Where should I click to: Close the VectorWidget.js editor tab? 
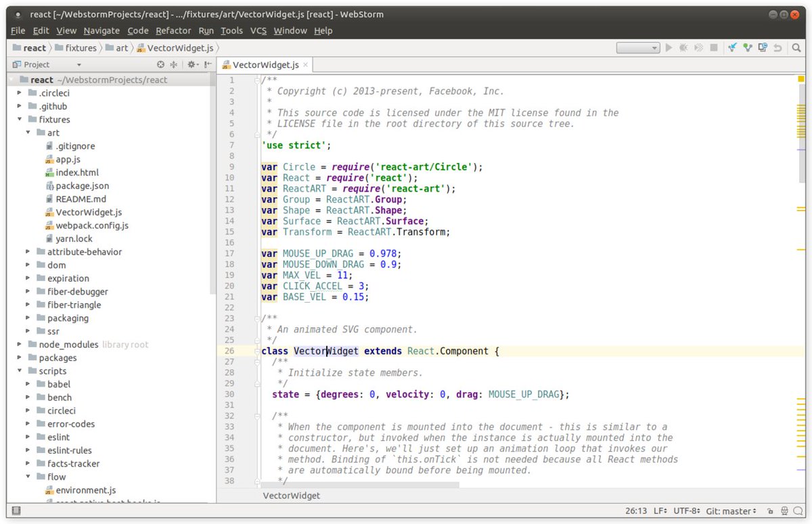click(305, 65)
